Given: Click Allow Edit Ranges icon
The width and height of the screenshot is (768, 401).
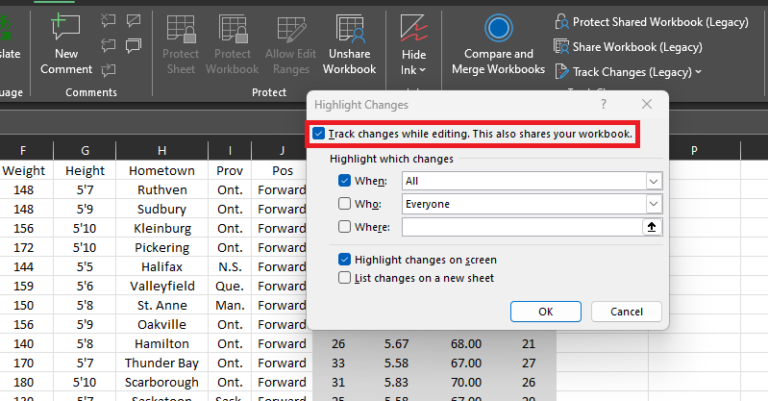Looking at the screenshot, I should tap(291, 28).
